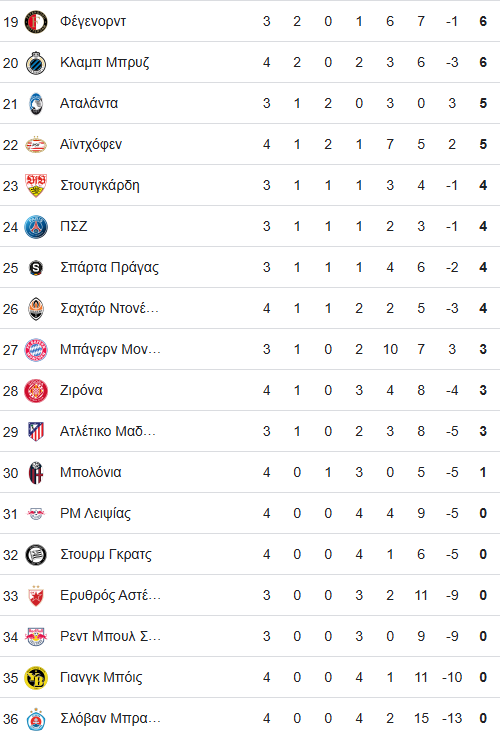Open the Girona club crest
The image size is (500, 732).
pos(36,391)
